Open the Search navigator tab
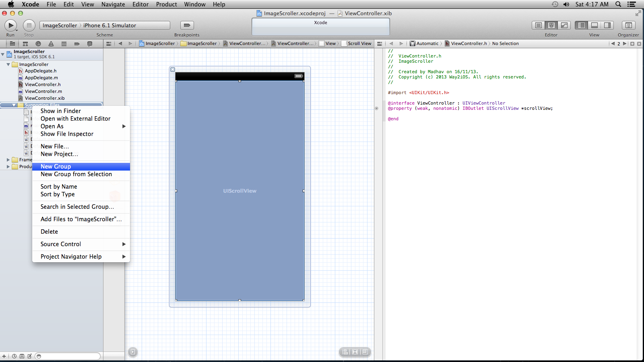This screenshot has height=362, width=644. 38,44
